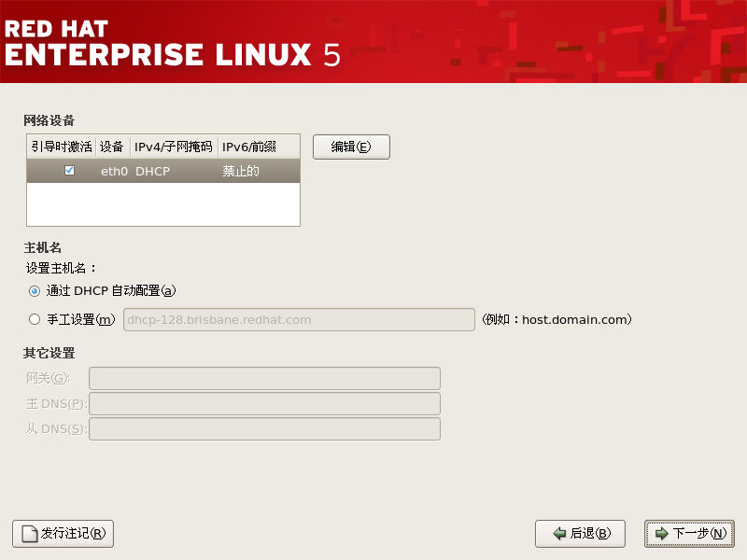Sort by 引导时激活 column header
This screenshot has width=747, height=560.
pyautogui.click(x=62, y=147)
